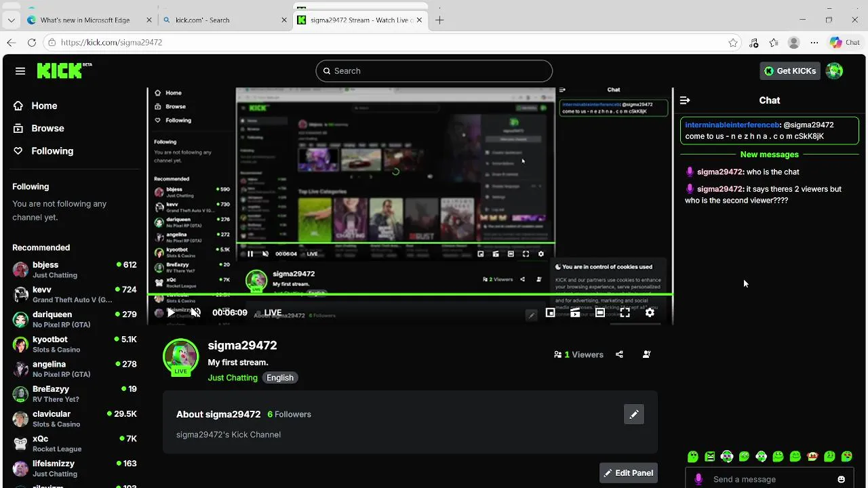Open the Copilot Chat button
The image size is (868, 488).
coord(845,42)
